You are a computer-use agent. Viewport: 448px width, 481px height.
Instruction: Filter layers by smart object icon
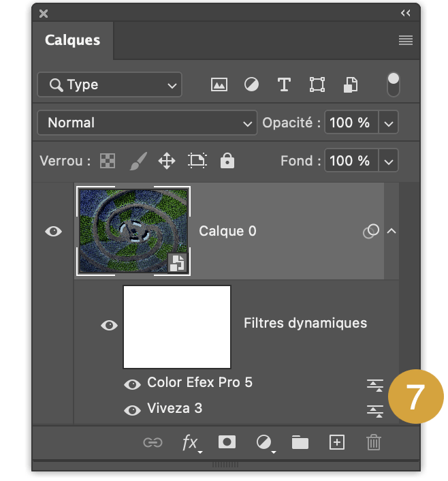pos(350,84)
